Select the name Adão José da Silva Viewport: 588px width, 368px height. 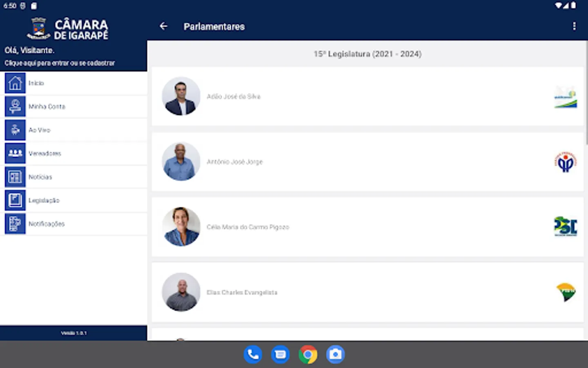click(234, 96)
